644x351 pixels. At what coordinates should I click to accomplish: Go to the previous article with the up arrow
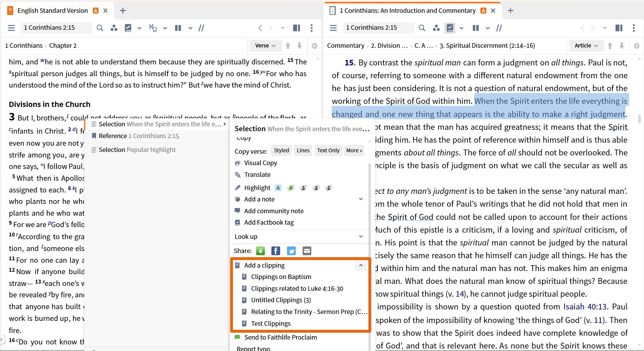coord(610,46)
